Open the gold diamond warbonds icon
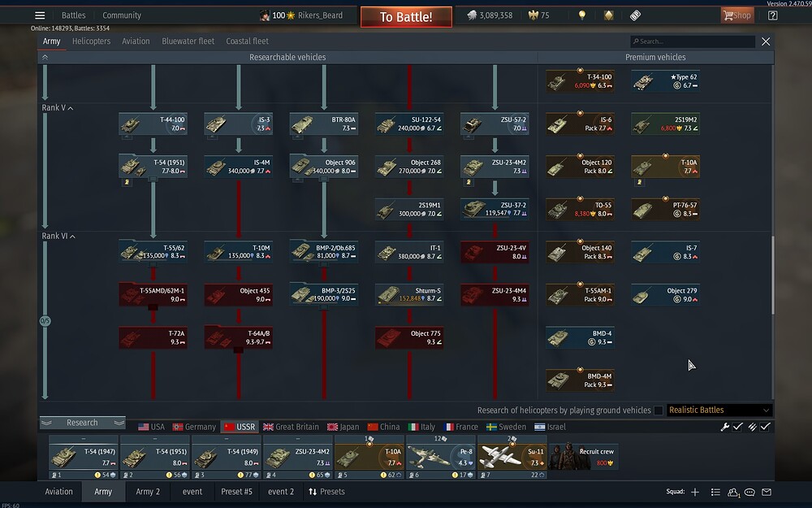This screenshot has height=508, width=812. 609,15
